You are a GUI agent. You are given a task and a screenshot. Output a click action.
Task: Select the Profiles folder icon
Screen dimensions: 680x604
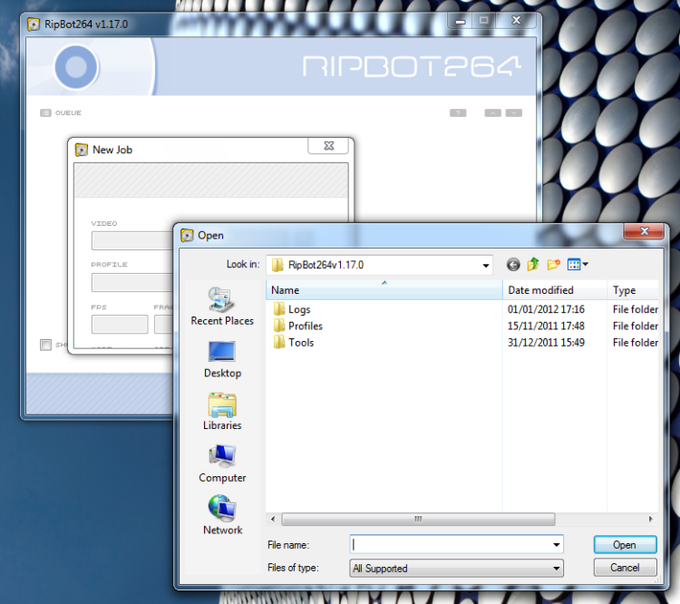(x=279, y=326)
